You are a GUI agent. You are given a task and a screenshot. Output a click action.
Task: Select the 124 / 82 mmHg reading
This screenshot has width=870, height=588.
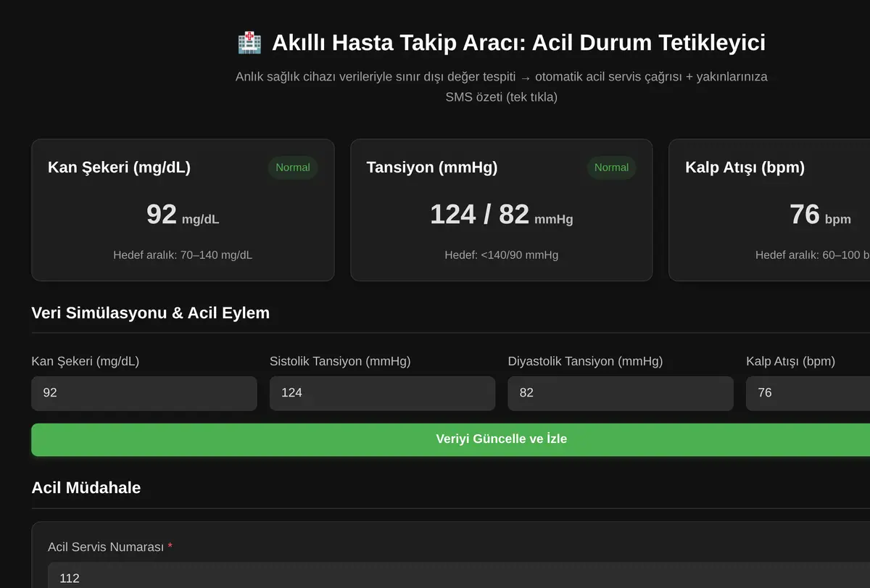point(501,215)
